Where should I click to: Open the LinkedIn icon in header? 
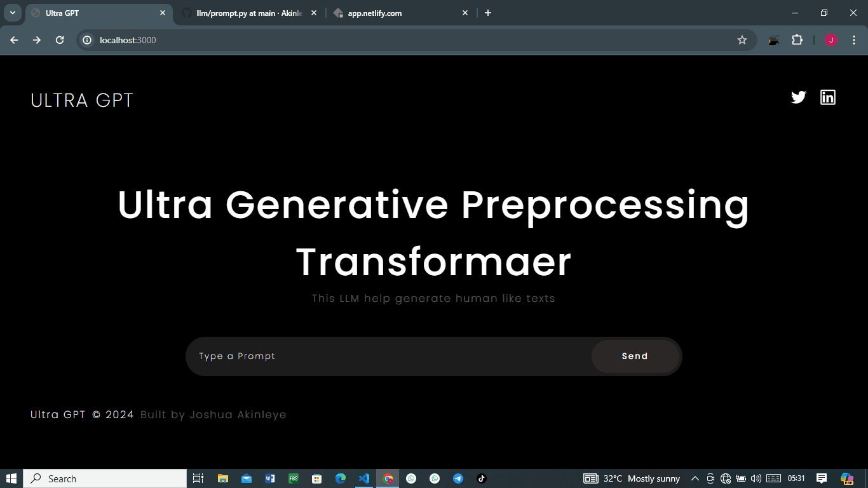pos(828,97)
